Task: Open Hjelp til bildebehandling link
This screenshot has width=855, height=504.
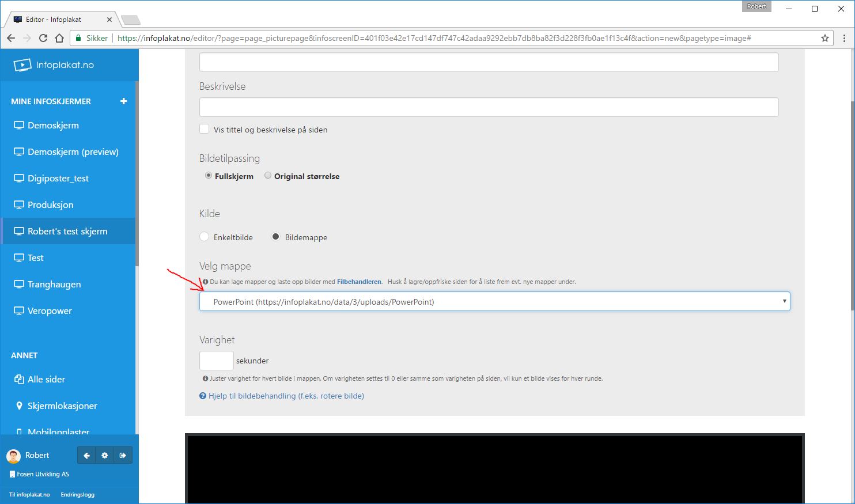Action: (x=286, y=396)
